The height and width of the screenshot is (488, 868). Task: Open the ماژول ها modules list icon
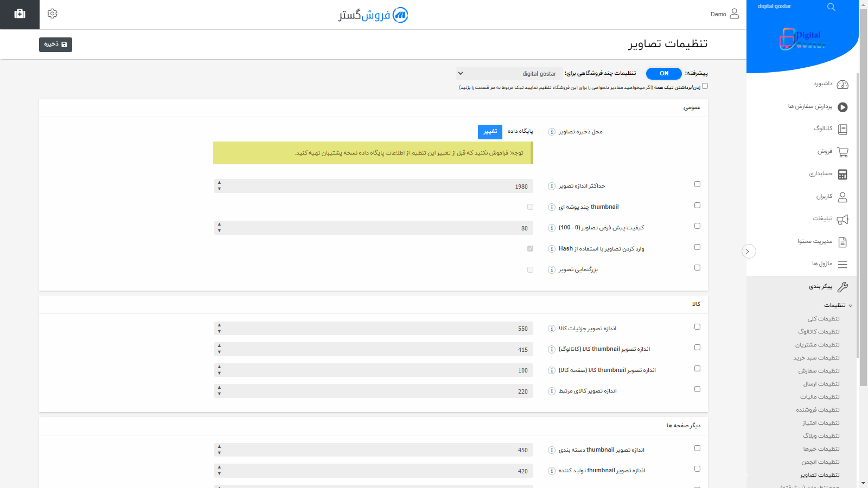coord(842,264)
